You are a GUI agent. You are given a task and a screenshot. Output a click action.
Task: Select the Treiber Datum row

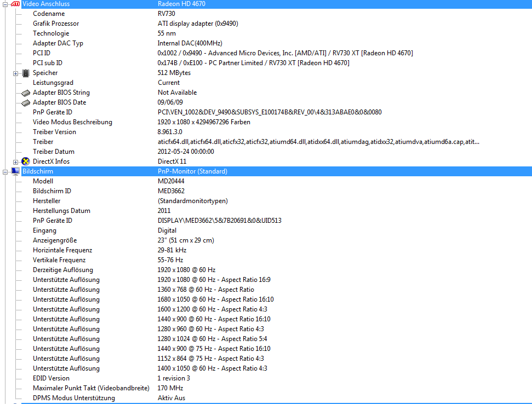coord(277,152)
